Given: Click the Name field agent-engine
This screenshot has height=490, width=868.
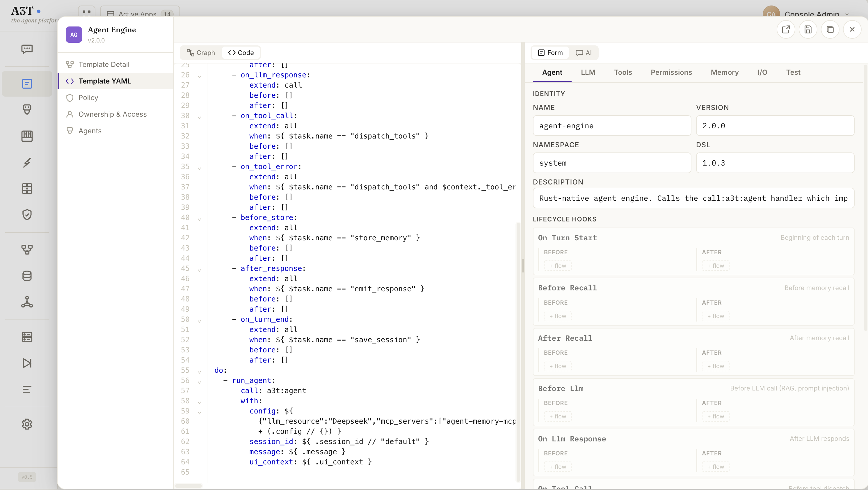Looking at the screenshot, I should (612, 126).
